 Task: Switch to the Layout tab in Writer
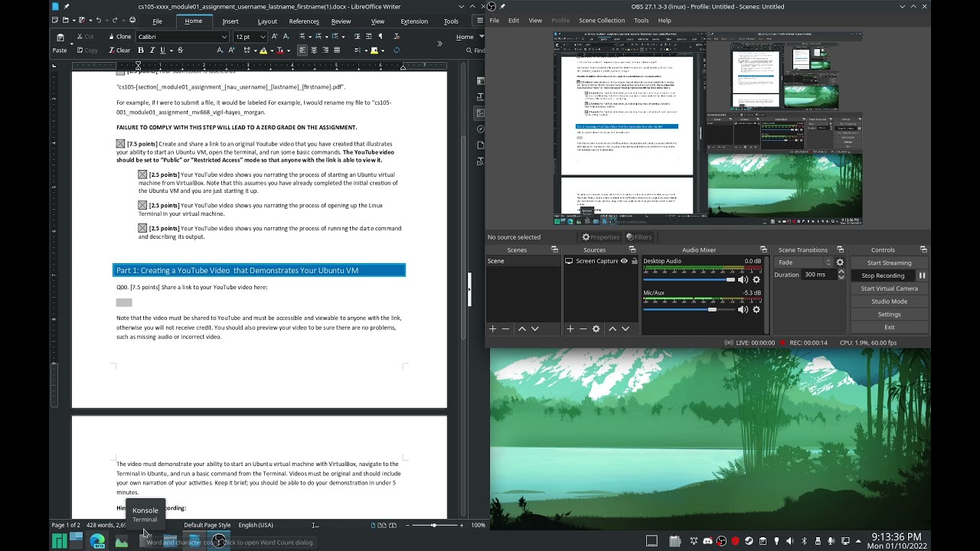[267, 21]
